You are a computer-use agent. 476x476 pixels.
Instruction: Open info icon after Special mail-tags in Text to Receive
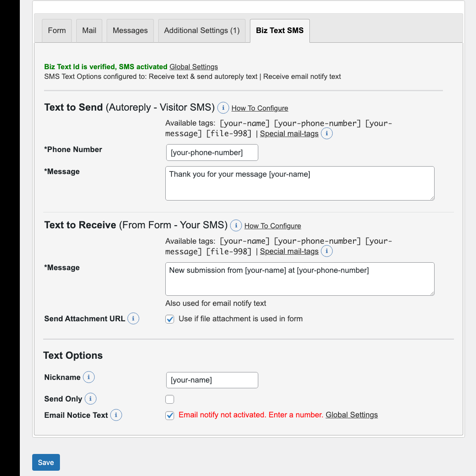pyautogui.click(x=327, y=251)
